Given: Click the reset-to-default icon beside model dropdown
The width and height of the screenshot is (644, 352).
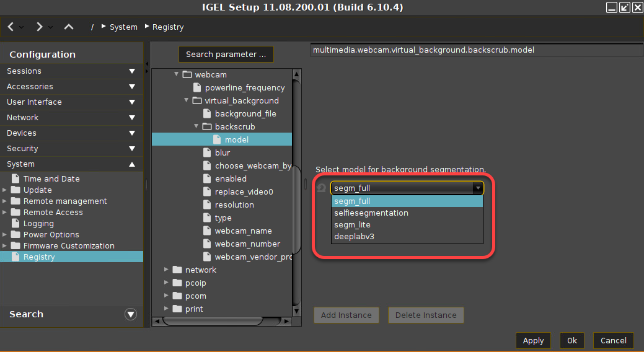Looking at the screenshot, I should [x=321, y=188].
